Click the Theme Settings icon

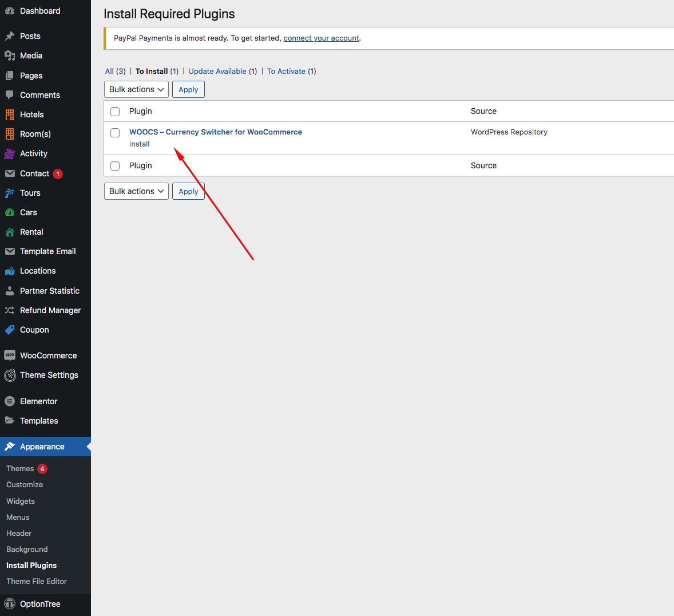[10, 375]
